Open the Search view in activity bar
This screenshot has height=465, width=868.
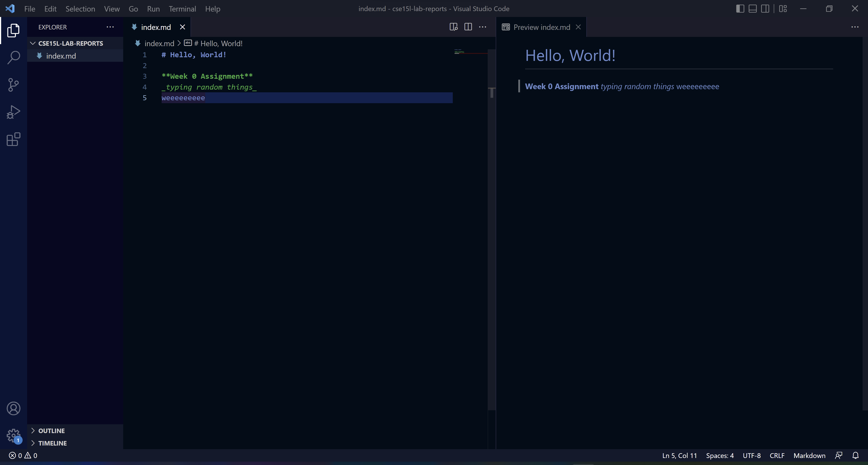click(x=14, y=57)
